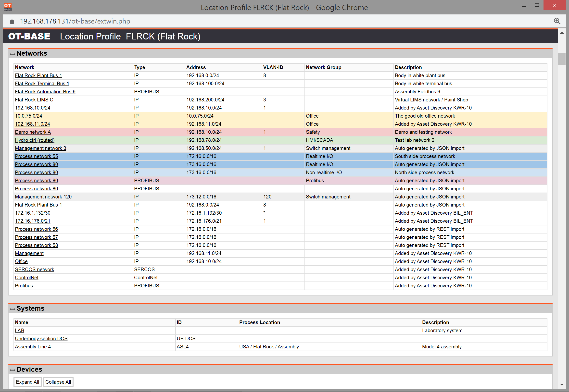Open Hydro ctrl (routed) link

pyautogui.click(x=35, y=140)
